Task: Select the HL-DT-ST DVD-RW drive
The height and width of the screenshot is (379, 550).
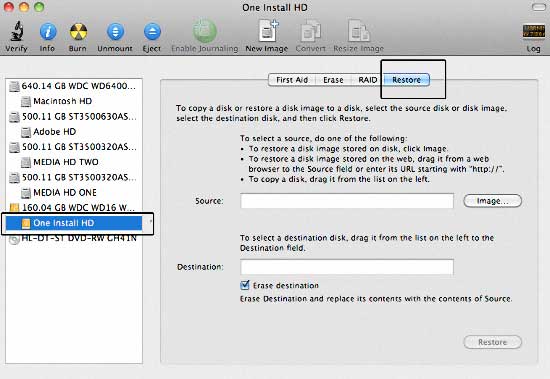Action: click(74, 239)
